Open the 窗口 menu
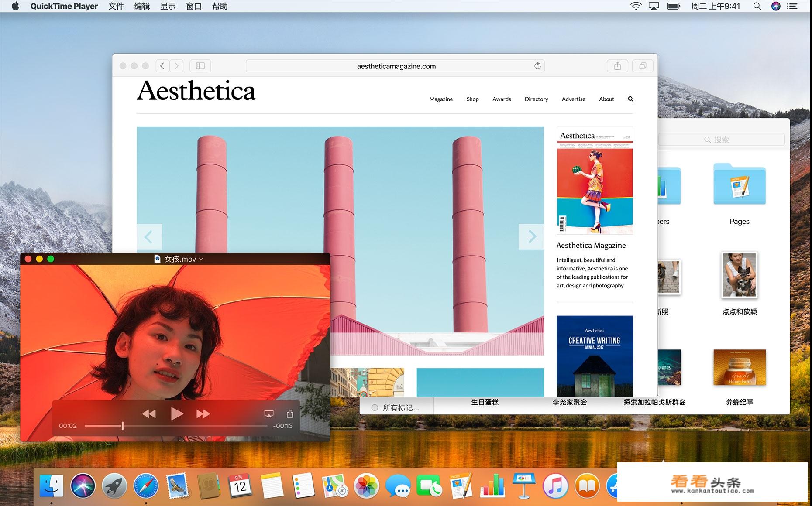This screenshot has width=812, height=506. tap(193, 6)
